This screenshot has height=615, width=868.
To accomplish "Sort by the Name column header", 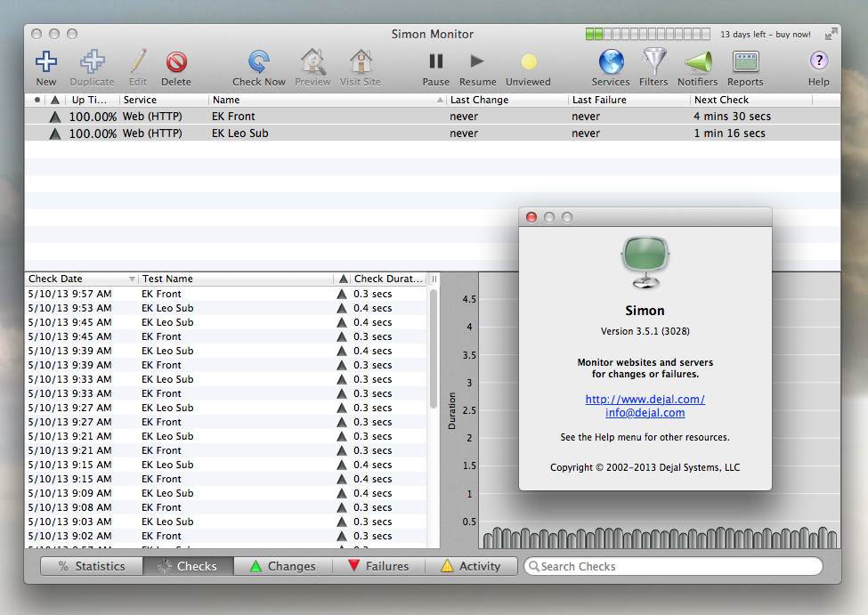I will [x=328, y=100].
